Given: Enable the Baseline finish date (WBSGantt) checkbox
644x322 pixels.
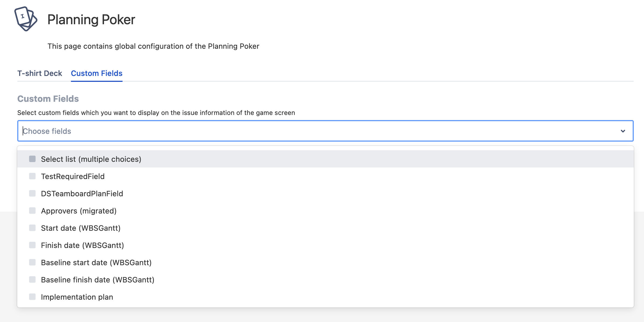Looking at the screenshot, I should pos(32,279).
